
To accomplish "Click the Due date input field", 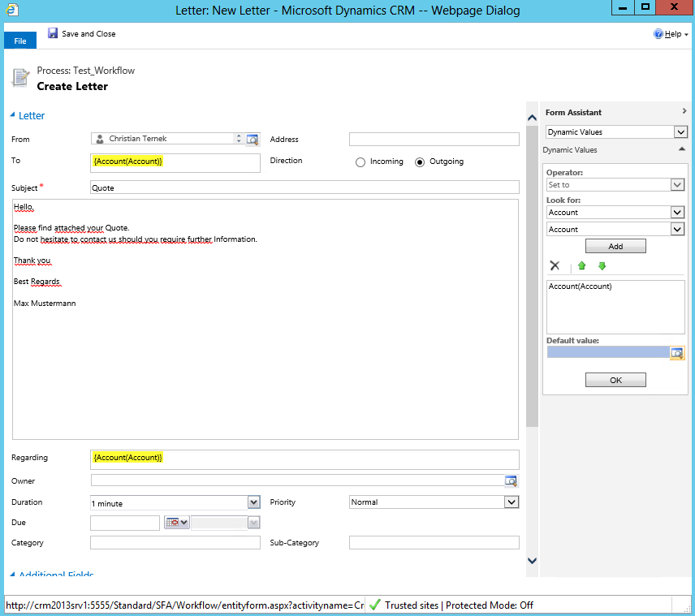I will pos(125,523).
